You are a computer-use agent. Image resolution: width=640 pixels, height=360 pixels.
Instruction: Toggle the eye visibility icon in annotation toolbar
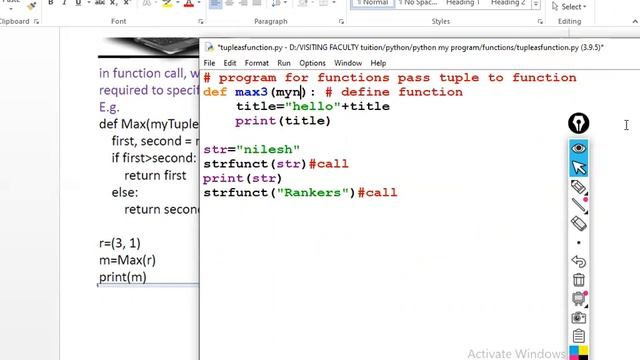pyautogui.click(x=578, y=148)
